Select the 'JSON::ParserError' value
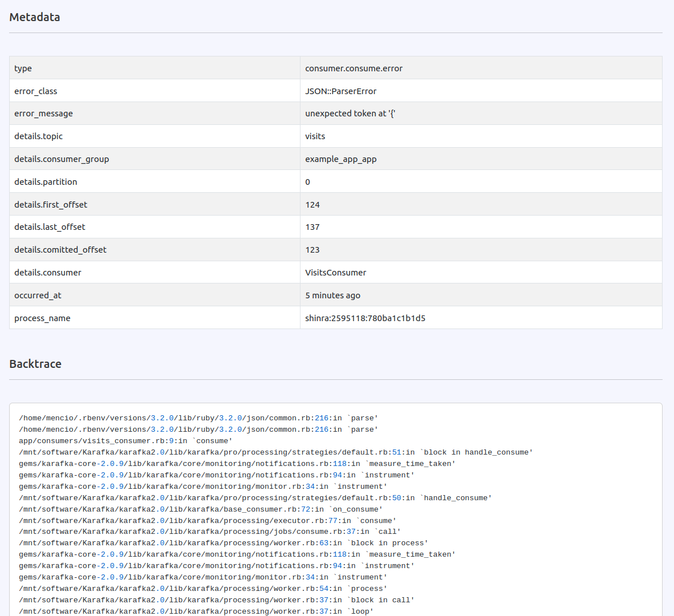Image resolution: width=674 pixels, height=616 pixels. coord(341,91)
